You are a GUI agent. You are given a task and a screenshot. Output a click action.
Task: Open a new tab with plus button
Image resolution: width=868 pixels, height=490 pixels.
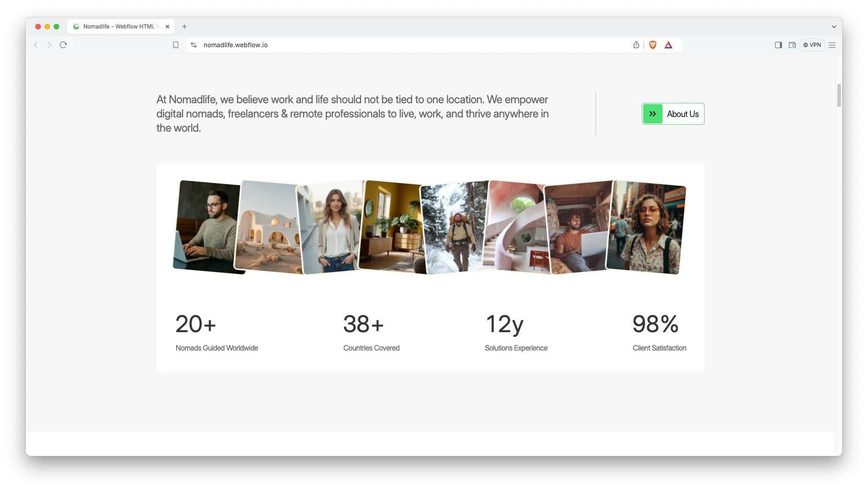[184, 27]
